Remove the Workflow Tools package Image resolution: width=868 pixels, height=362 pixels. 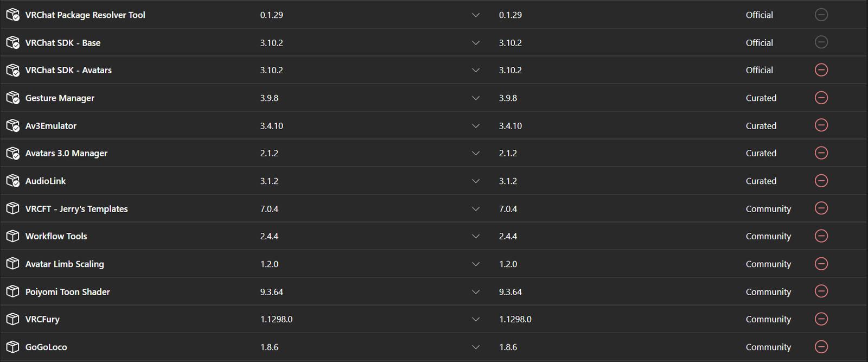(x=821, y=236)
